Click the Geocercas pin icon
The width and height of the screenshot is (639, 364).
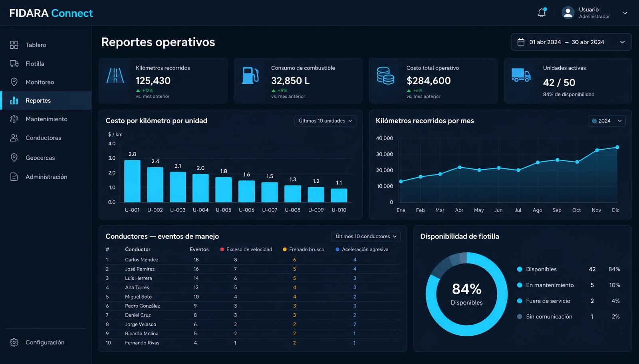tap(14, 158)
